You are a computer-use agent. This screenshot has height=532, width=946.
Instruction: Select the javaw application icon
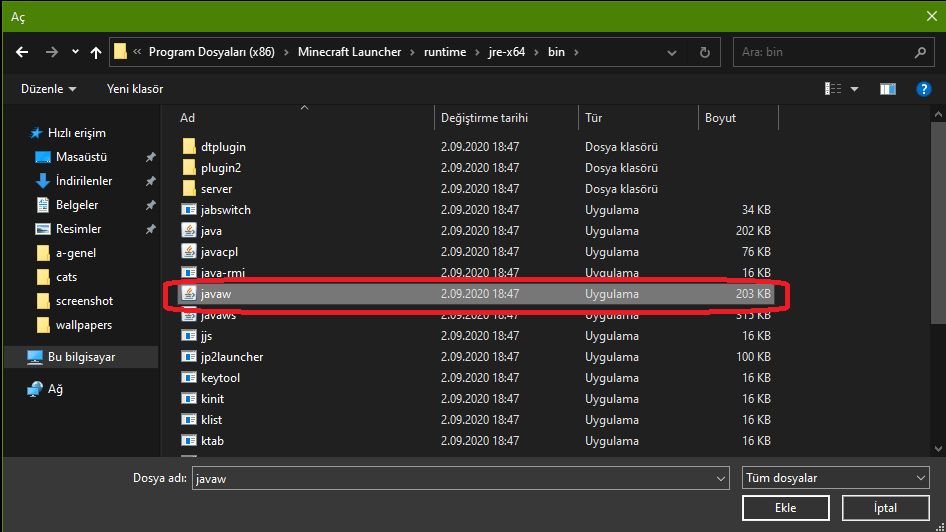189,294
